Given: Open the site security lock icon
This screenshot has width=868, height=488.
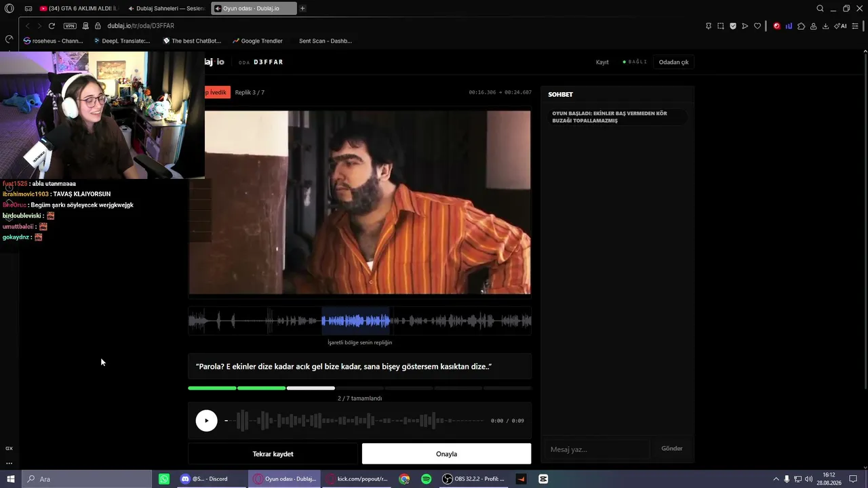Looking at the screenshot, I should coord(98,26).
